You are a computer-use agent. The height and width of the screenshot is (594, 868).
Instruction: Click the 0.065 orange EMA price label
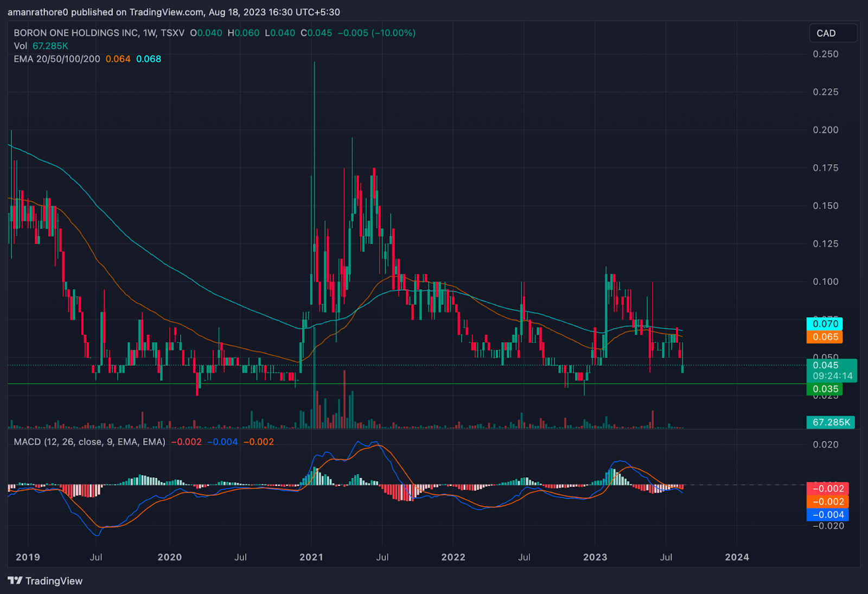coord(825,337)
